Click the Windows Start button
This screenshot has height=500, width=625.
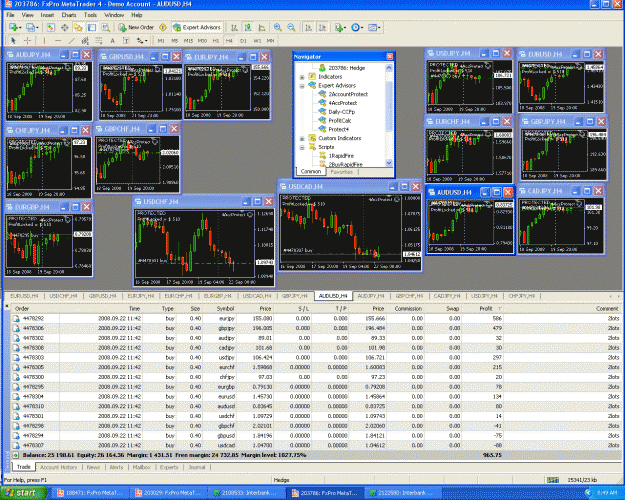pos(23,493)
